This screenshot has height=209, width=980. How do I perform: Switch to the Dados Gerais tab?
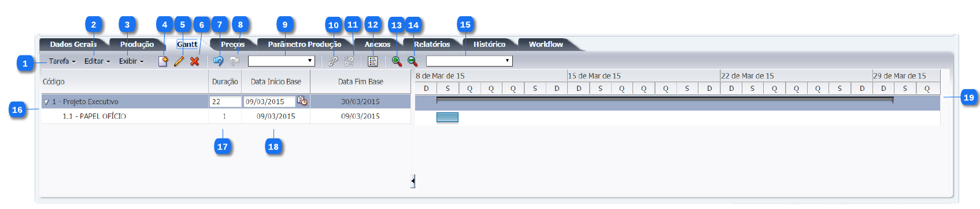click(x=73, y=44)
